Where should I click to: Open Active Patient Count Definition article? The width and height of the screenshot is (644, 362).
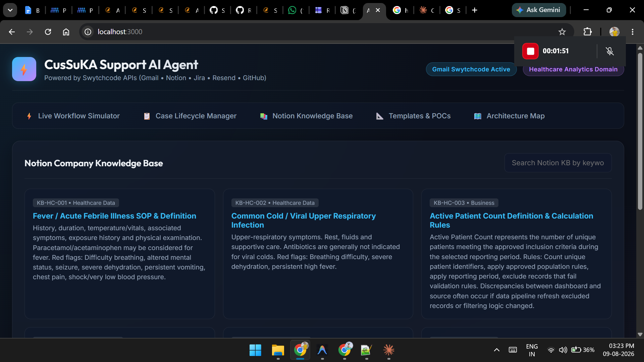(x=512, y=221)
